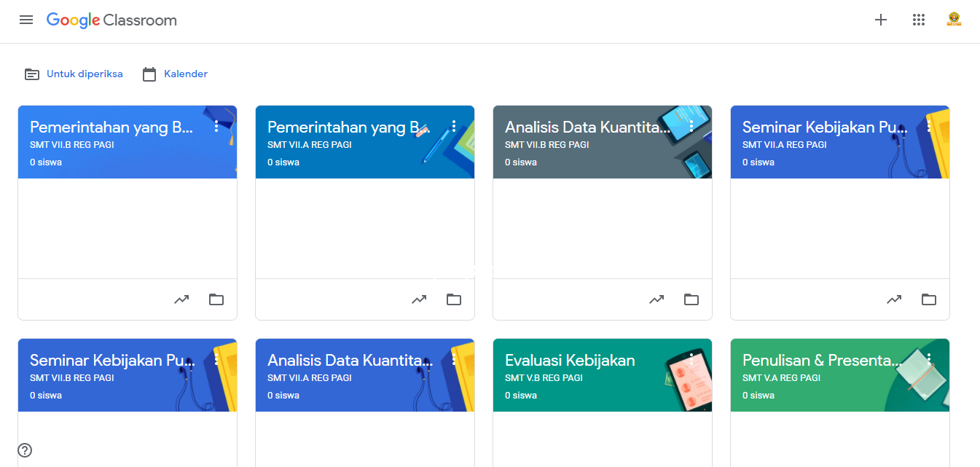This screenshot has width=980, height=467.
Task: Open the Drive folder for Seminar Kebijakan Pu SMT VII.A
Action: [x=929, y=299]
